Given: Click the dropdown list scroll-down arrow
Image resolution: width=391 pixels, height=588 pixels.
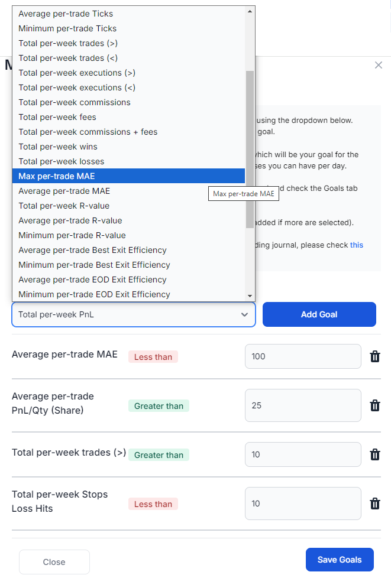Looking at the screenshot, I should [x=250, y=296].
